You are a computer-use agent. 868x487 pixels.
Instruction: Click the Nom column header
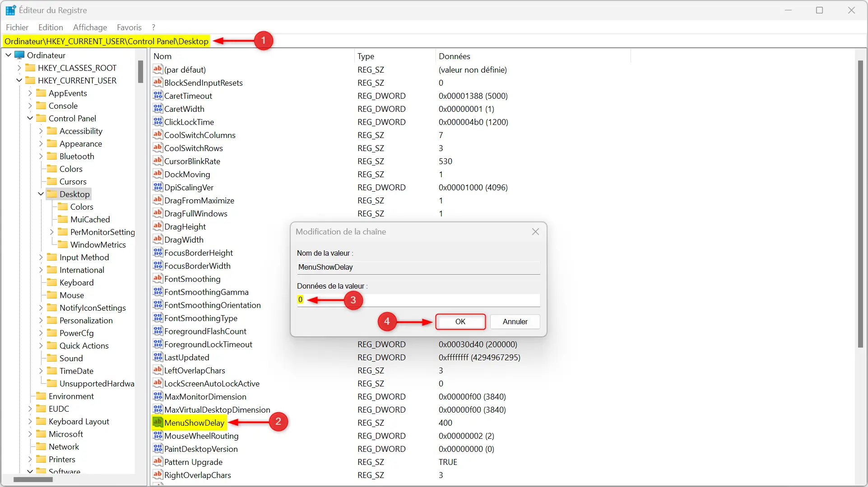(x=252, y=56)
